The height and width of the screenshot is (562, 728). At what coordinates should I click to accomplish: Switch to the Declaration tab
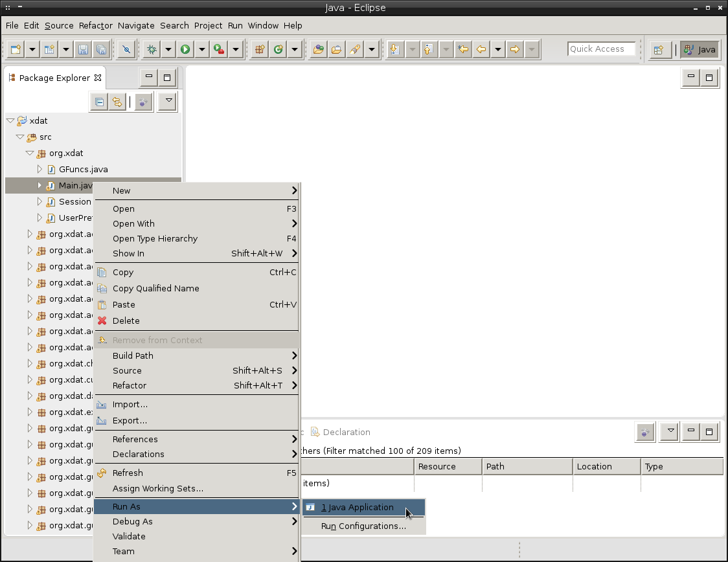[x=341, y=432]
